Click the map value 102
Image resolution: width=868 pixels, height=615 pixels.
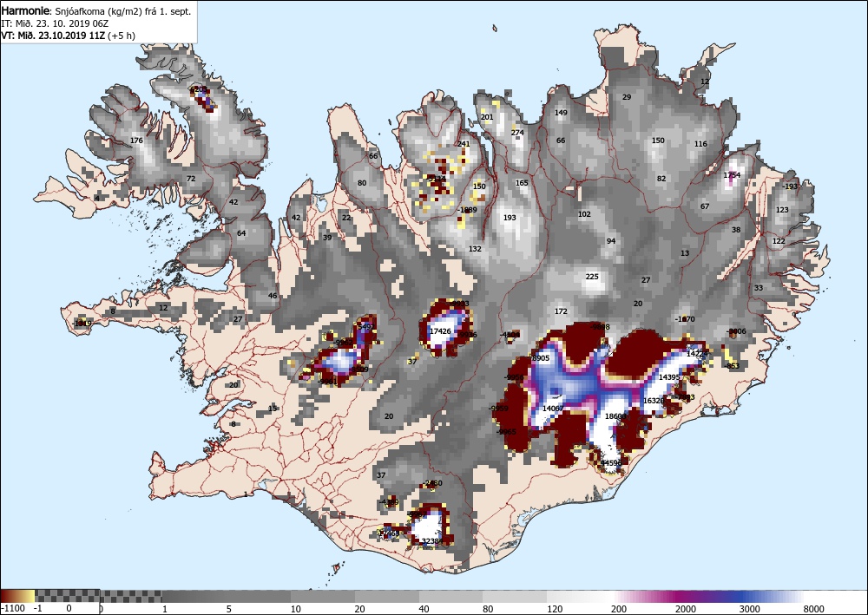[584, 214]
